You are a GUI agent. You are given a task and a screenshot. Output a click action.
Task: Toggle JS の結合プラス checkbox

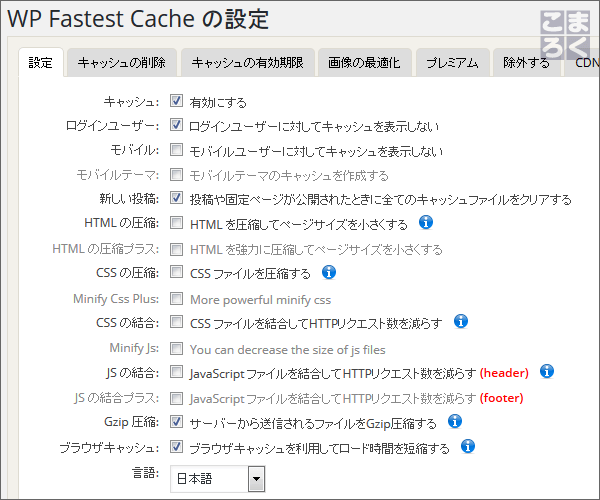pyautogui.click(x=176, y=398)
